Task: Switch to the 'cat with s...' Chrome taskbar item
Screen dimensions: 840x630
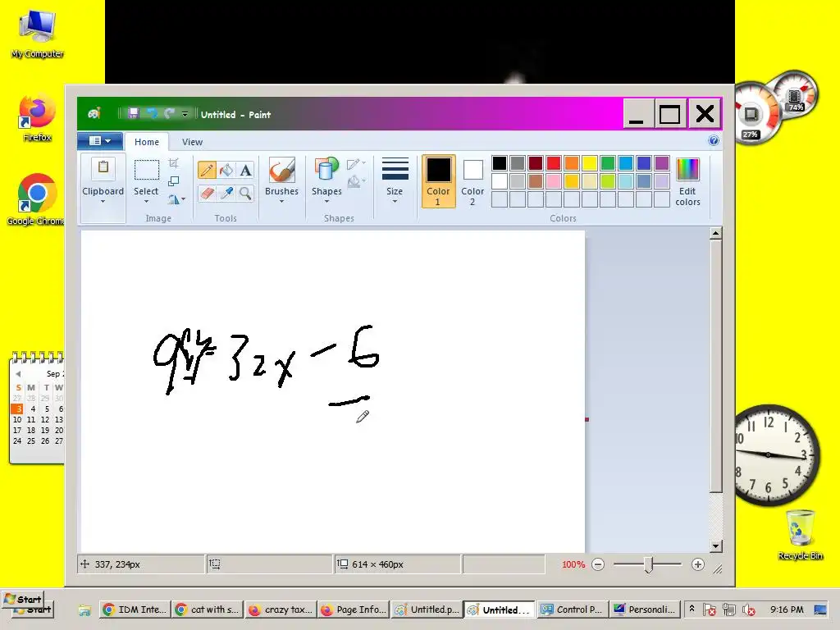Action: pyautogui.click(x=208, y=609)
